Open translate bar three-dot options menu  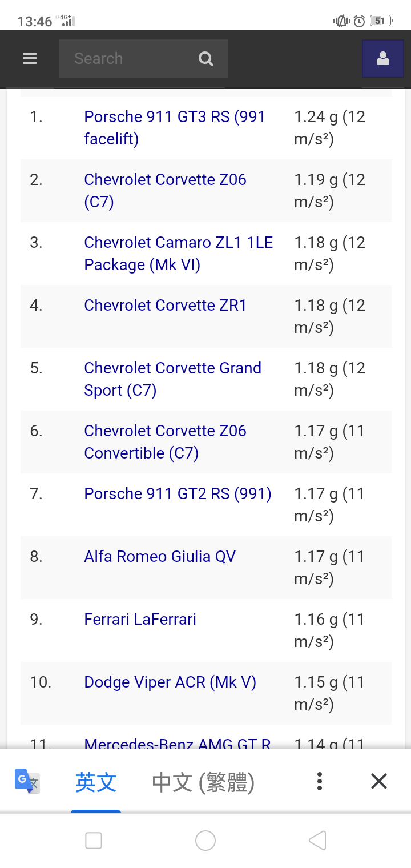[320, 781]
